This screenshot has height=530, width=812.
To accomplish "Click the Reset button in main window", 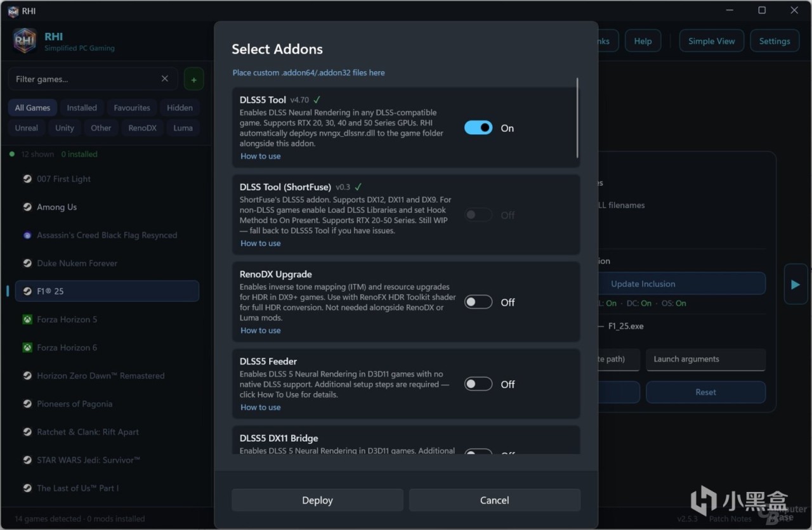I will click(x=705, y=392).
